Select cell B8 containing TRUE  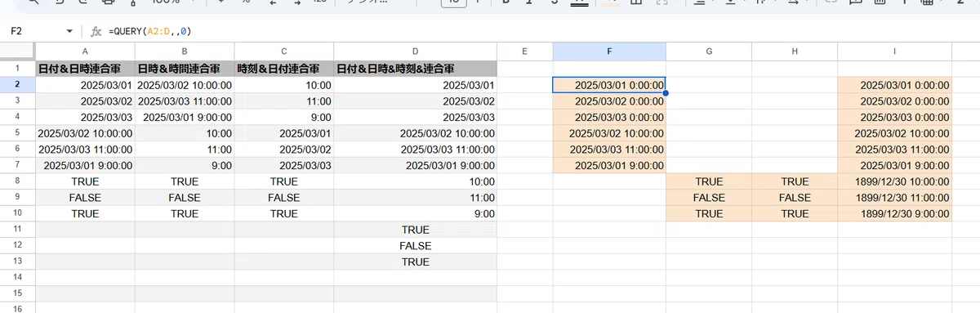(x=185, y=181)
